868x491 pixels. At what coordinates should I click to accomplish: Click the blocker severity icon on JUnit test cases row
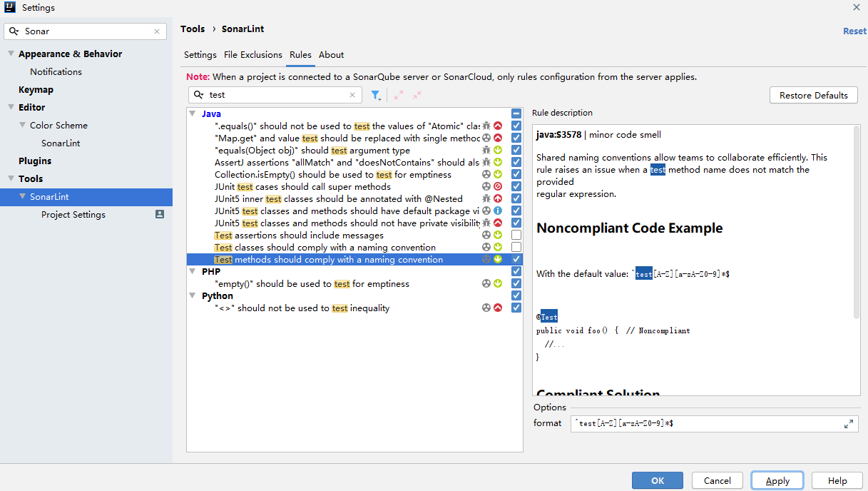click(x=498, y=186)
